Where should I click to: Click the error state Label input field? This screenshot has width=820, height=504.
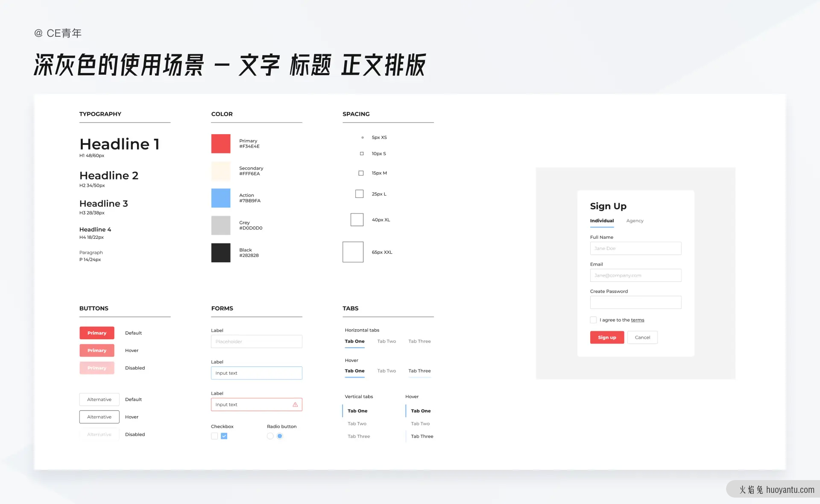[256, 404]
